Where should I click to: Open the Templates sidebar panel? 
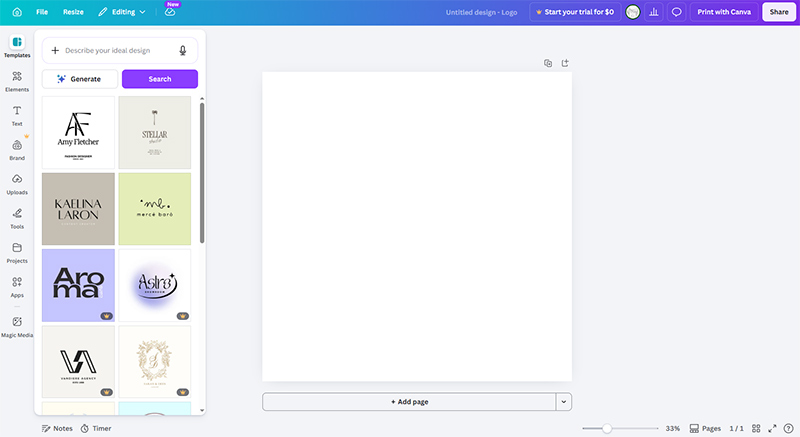[17, 46]
